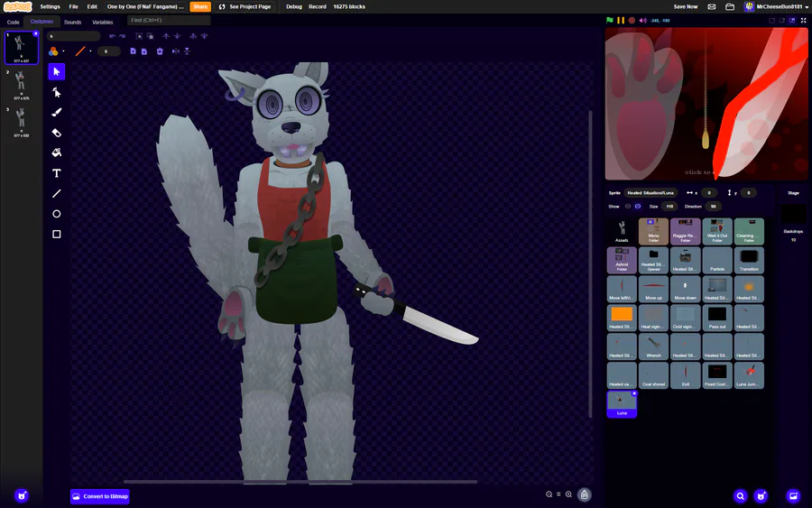This screenshot has height=508, width=812.
Task: Open the outline color dropdown
Action: coord(90,51)
